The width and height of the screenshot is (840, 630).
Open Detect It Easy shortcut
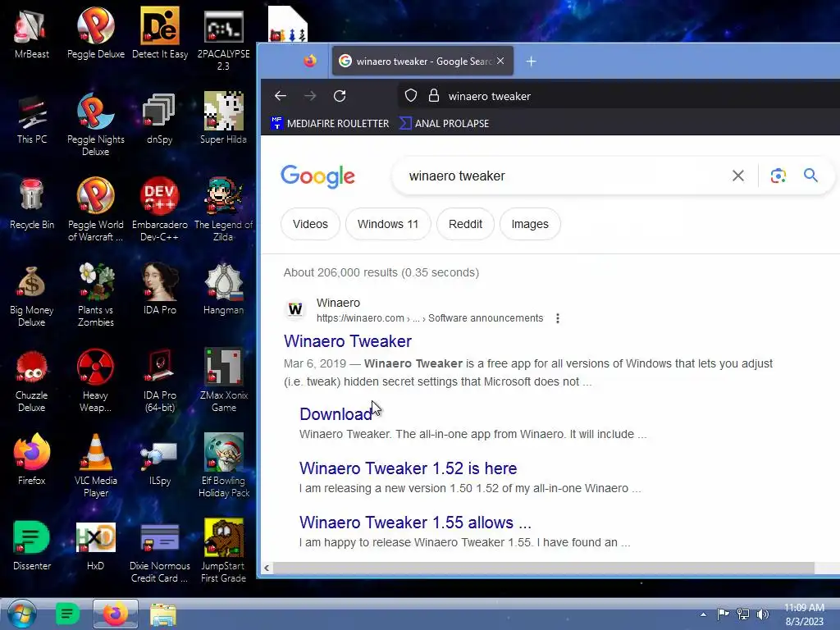pyautogui.click(x=160, y=33)
